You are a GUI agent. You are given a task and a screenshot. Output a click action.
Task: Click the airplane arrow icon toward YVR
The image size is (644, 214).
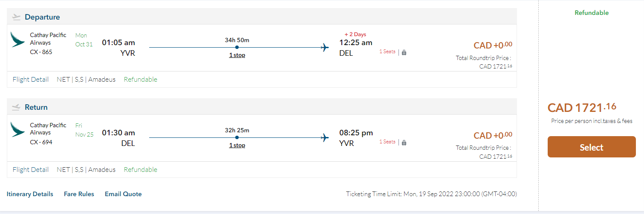[325, 137]
